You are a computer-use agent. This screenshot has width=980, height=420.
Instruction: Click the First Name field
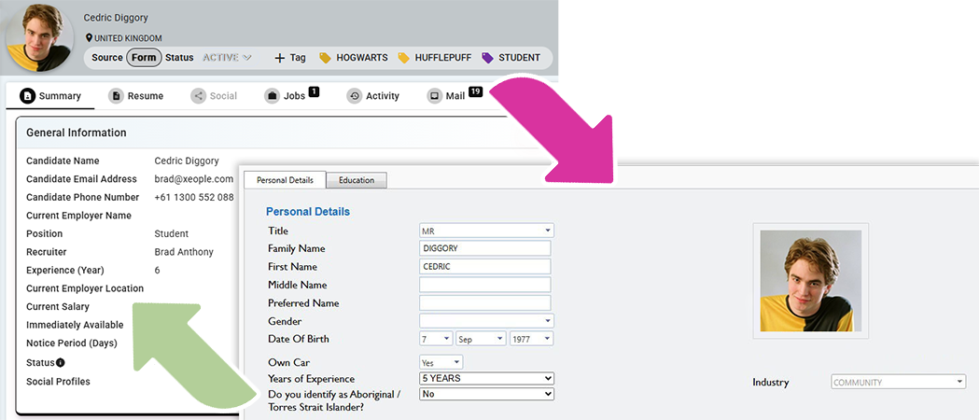[x=485, y=266]
